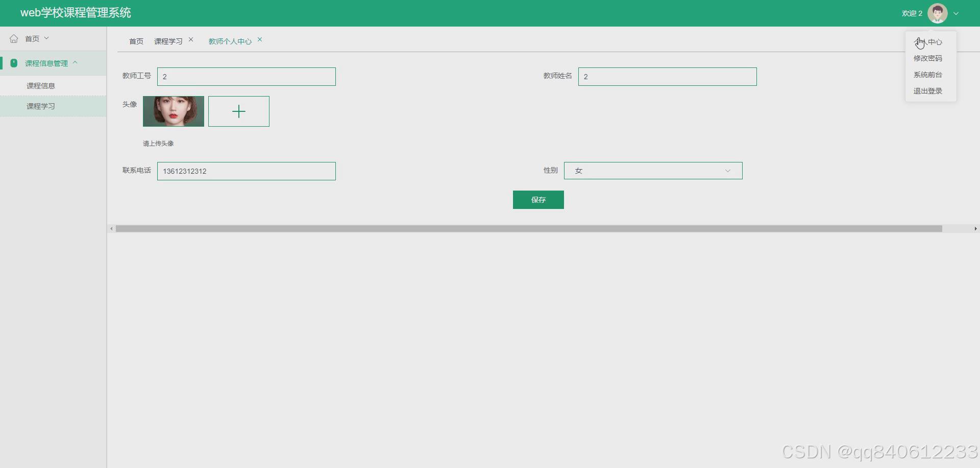This screenshot has height=468, width=980.
Task: Click 退出登录 to log out
Action: tap(927, 91)
